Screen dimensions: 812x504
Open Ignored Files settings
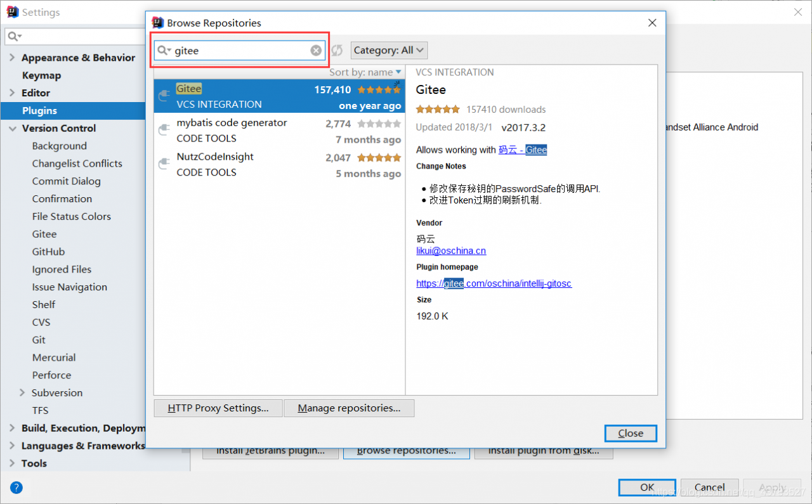(x=62, y=269)
